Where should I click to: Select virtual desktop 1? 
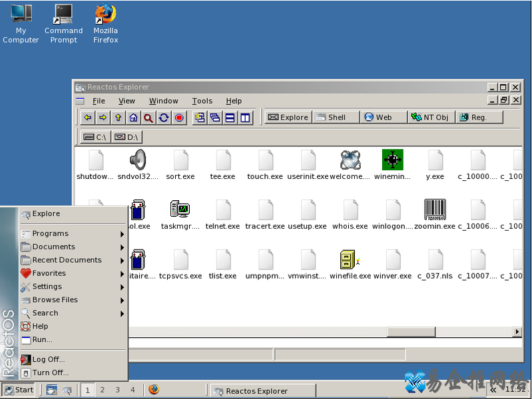[87, 390]
